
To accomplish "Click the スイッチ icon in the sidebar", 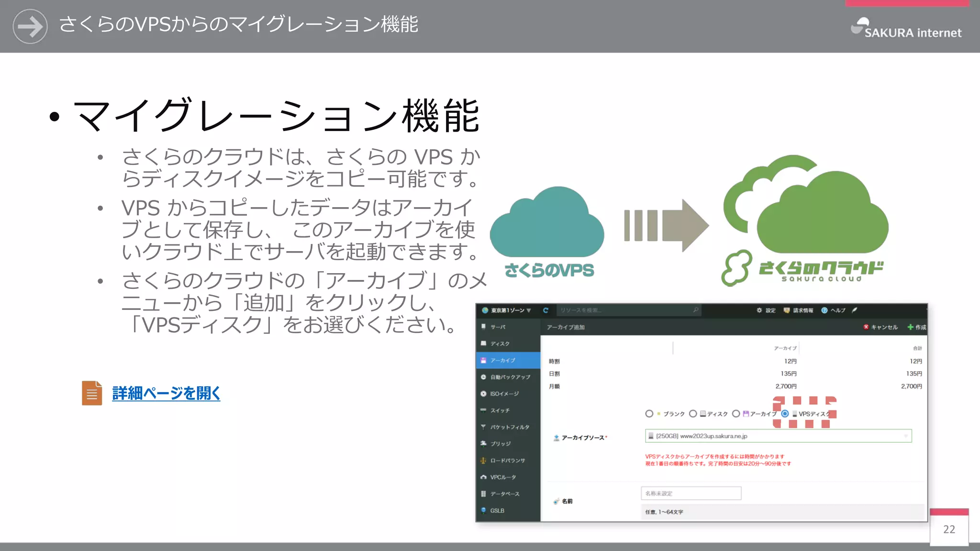I will coord(483,410).
